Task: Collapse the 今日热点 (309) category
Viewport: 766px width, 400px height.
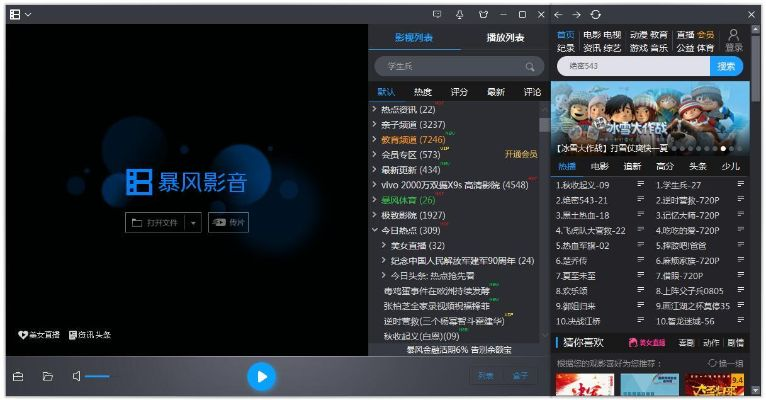Action: click(x=374, y=231)
